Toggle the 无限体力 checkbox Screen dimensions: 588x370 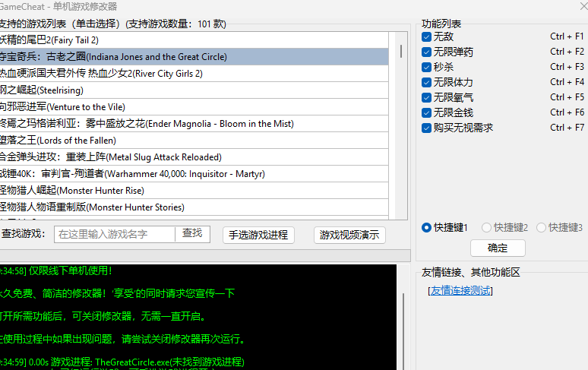(426, 83)
